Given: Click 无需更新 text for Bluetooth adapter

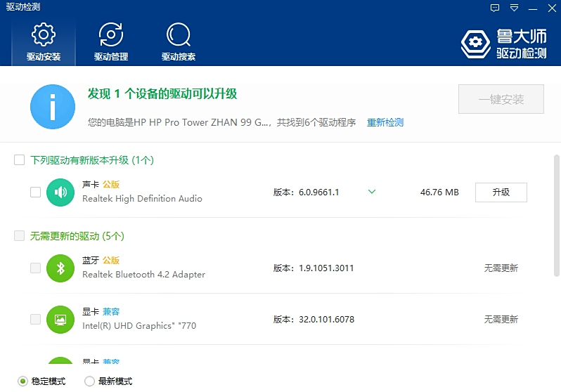Looking at the screenshot, I should click(x=501, y=268).
